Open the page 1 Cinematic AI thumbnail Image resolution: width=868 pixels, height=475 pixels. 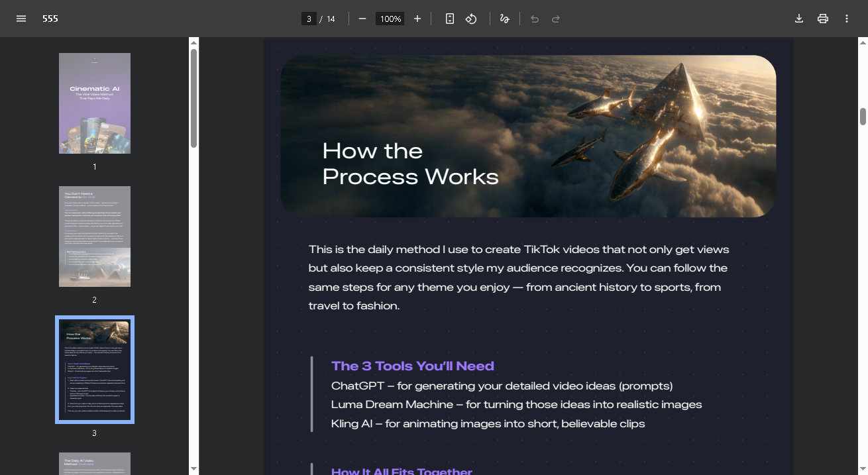coord(95,103)
